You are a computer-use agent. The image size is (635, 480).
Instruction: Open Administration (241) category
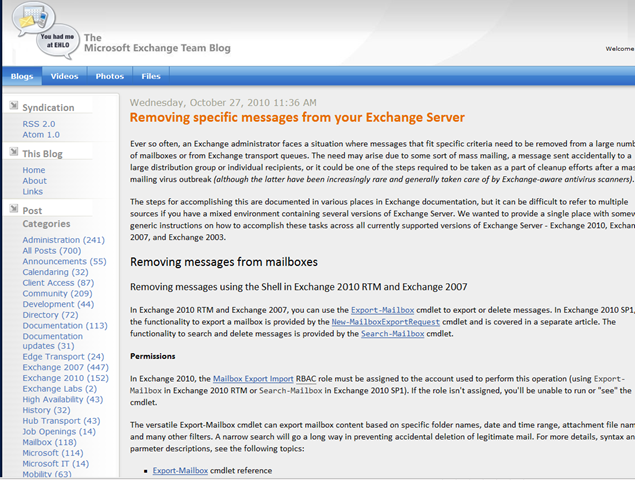(x=64, y=240)
